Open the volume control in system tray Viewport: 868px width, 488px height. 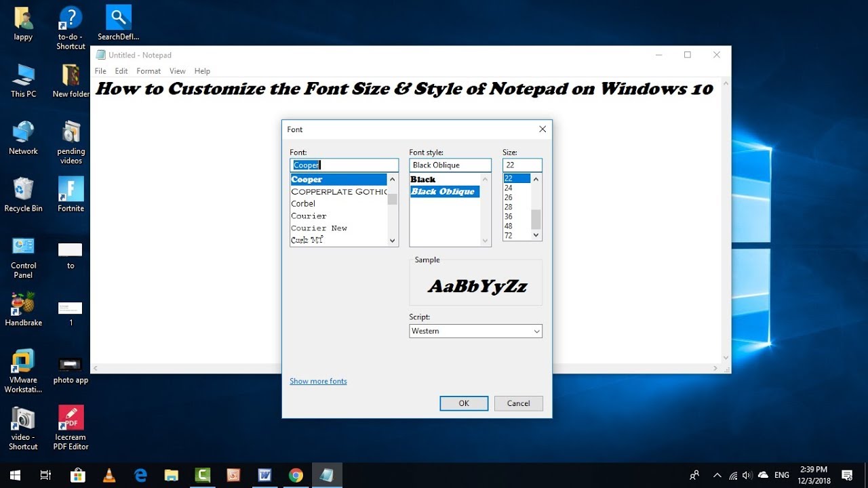point(747,475)
